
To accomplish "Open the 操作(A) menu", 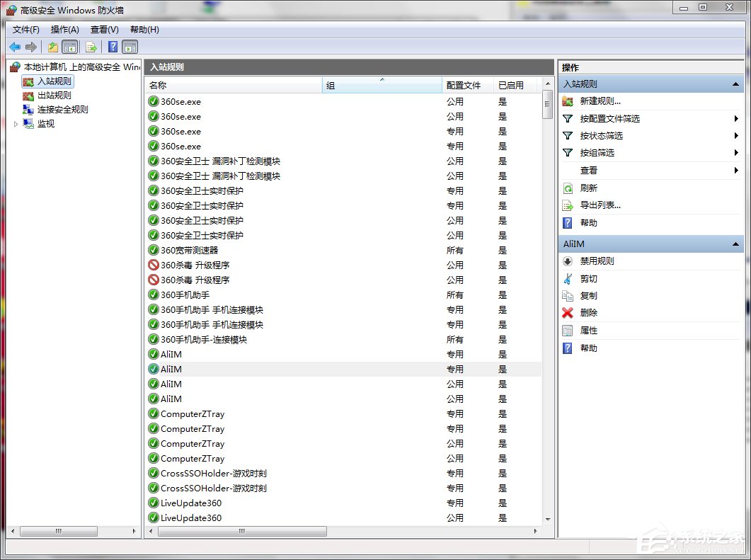I will pyautogui.click(x=64, y=30).
